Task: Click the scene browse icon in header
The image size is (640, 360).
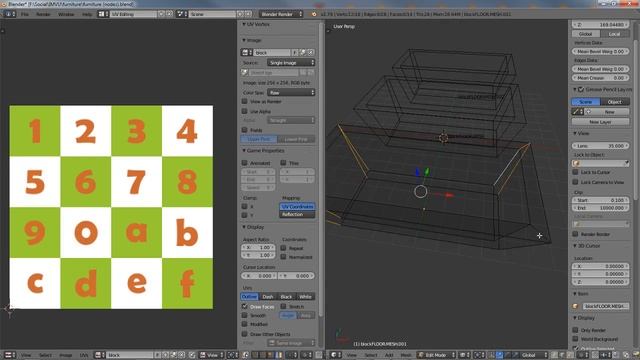Action: tap(181, 14)
